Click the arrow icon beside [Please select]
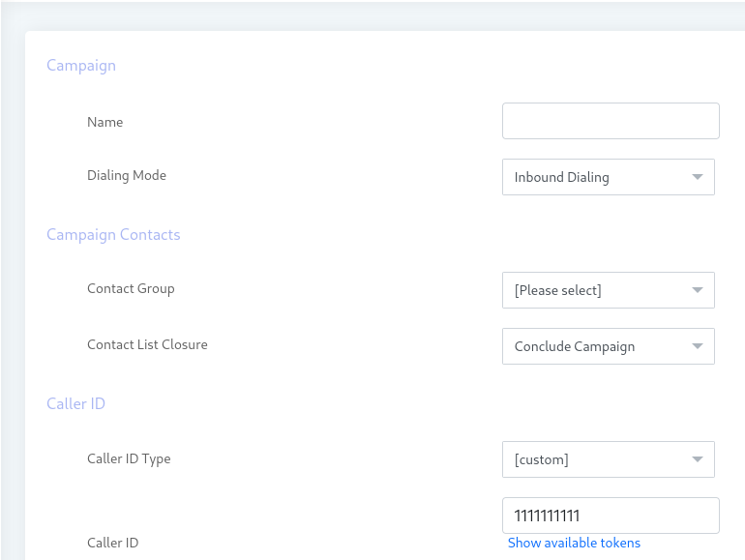The image size is (745, 560). [698, 290]
